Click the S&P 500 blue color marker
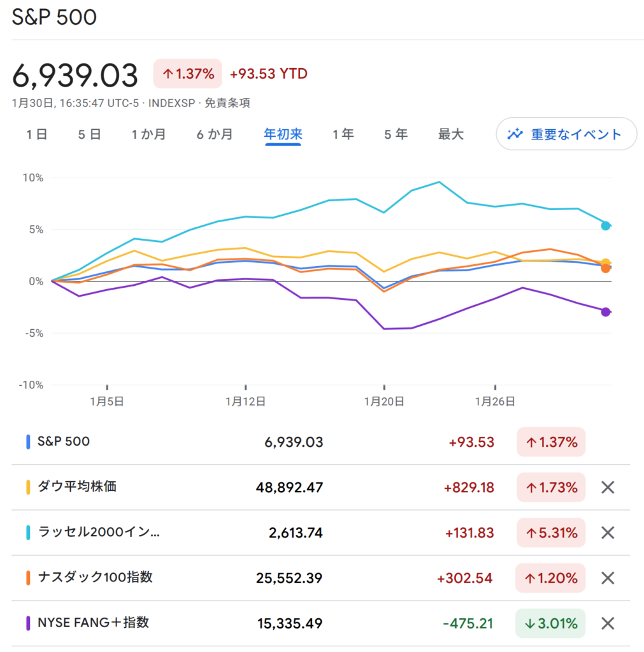This screenshot has width=644, height=652. tap(28, 442)
